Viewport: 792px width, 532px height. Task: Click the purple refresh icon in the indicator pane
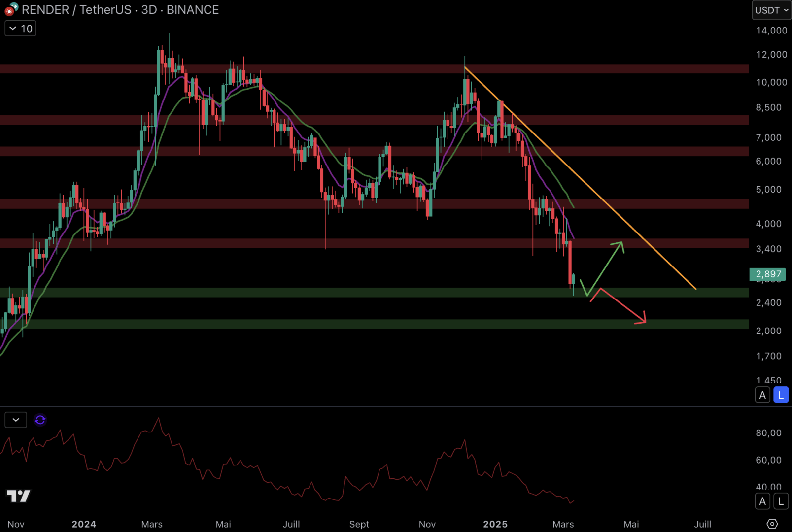40,420
